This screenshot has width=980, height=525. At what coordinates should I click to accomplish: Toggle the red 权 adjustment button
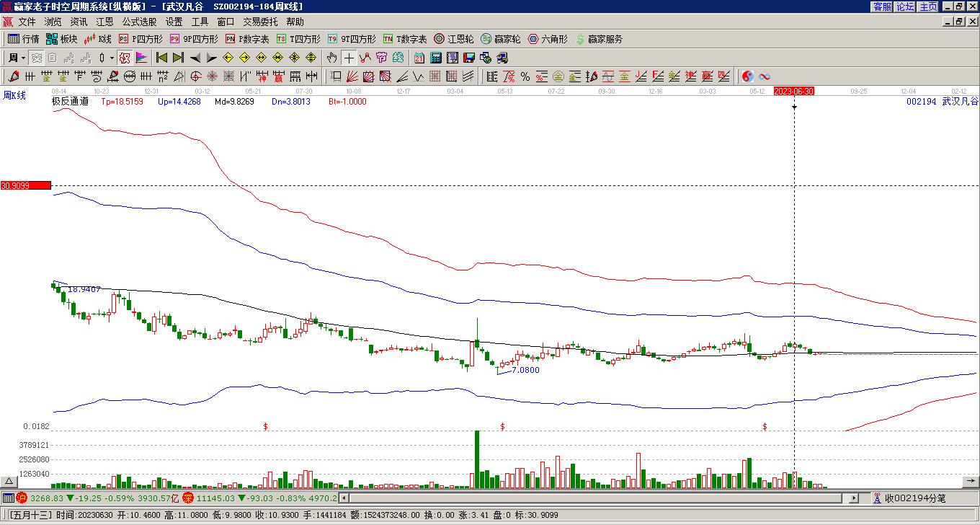click(x=125, y=58)
